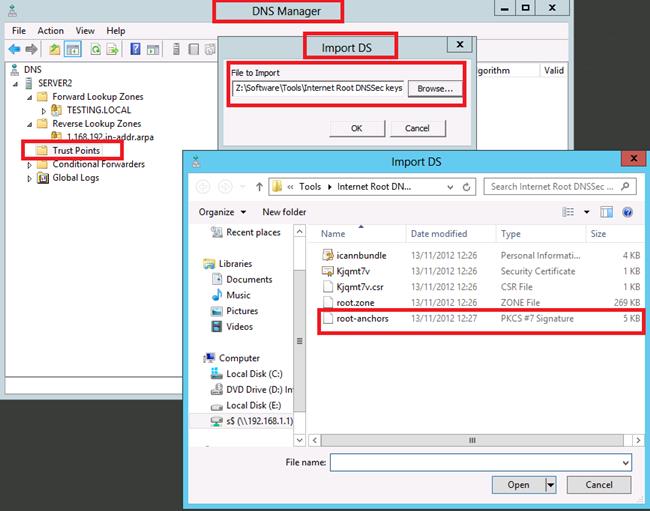
Task: Select the icannbundle certificate file icon
Action: coord(328,255)
